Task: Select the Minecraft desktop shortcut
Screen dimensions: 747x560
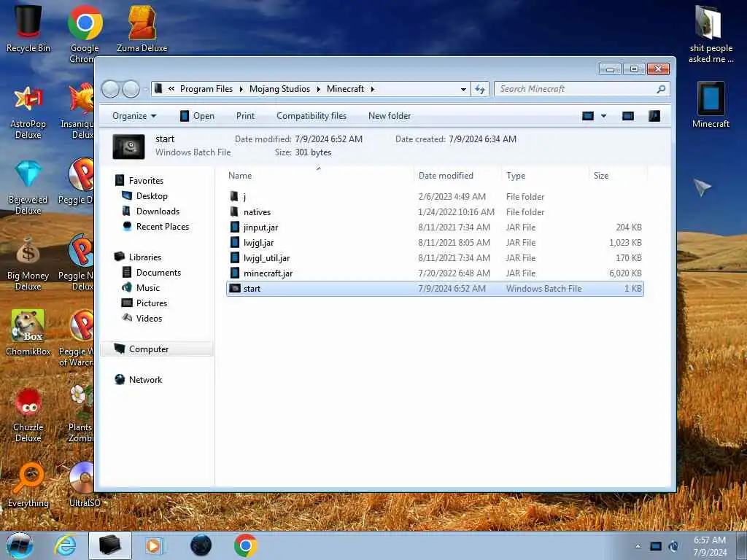Action: [x=711, y=105]
